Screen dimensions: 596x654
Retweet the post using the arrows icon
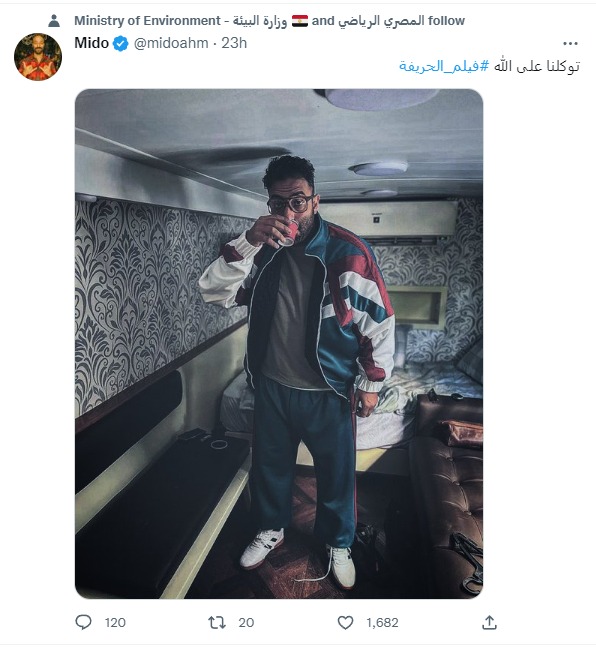217,622
